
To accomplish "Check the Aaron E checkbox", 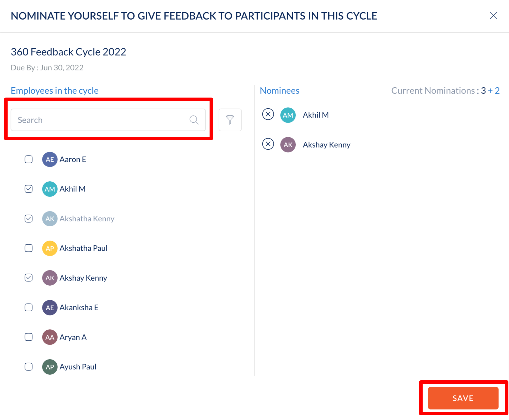I will click(29, 159).
